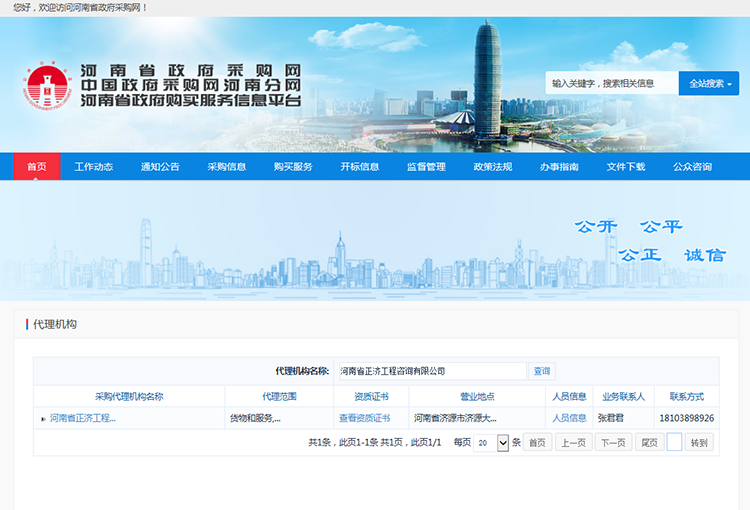Focus the 代理机构名称 input field
This screenshot has width=750, height=510.
click(431, 371)
